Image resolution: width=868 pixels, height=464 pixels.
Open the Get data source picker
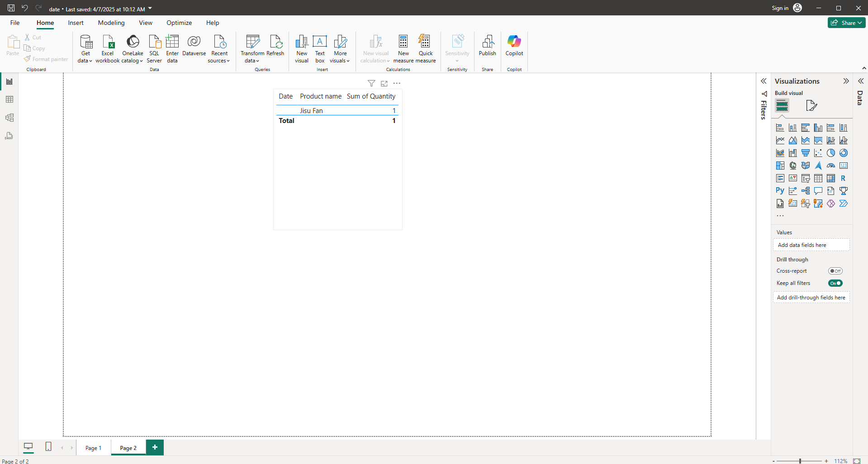click(x=85, y=48)
